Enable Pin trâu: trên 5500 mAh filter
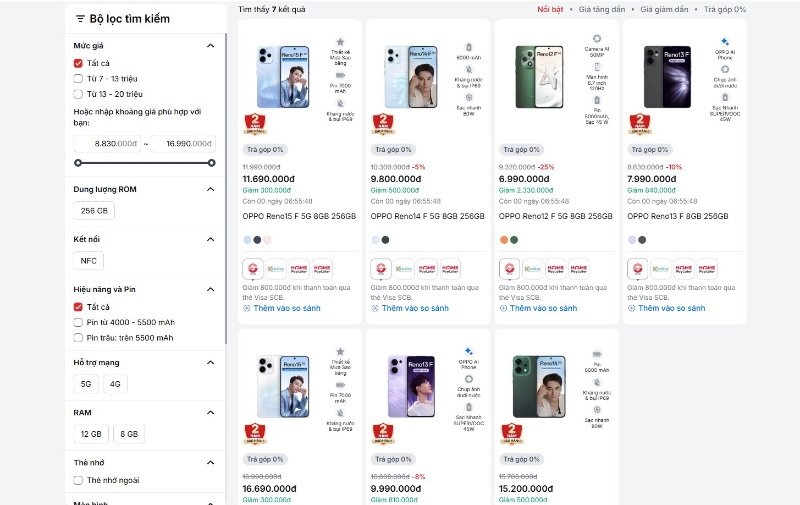Image resolution: width=800 pixels, height=505 pixels. [x=78, y=338]
